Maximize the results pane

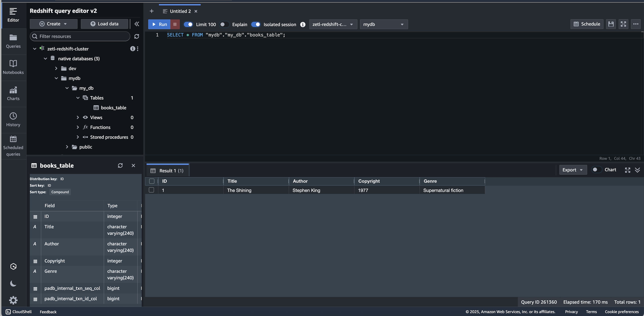point(627,170)
